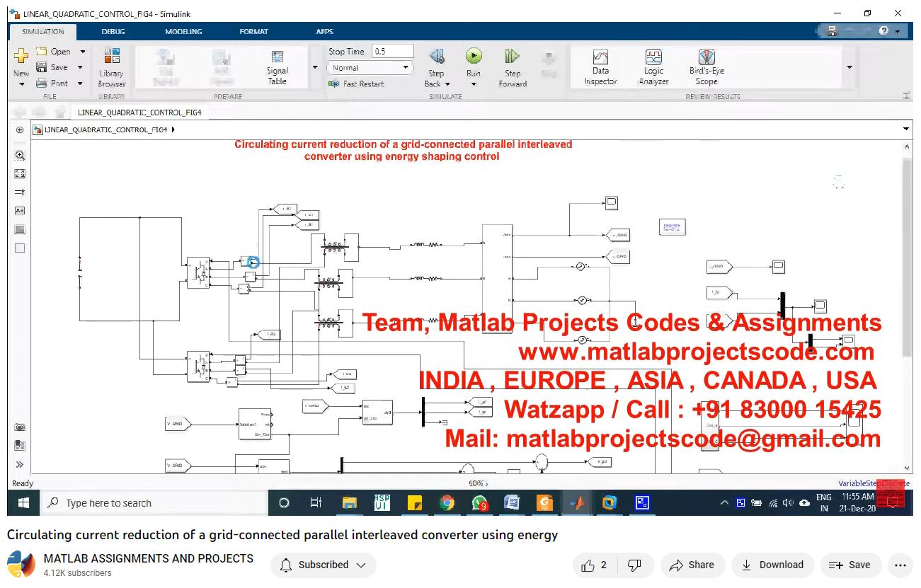This screenshot has height=588, width=921.
Task: Click the upper V_GRID From block
Action: [178, 424]
